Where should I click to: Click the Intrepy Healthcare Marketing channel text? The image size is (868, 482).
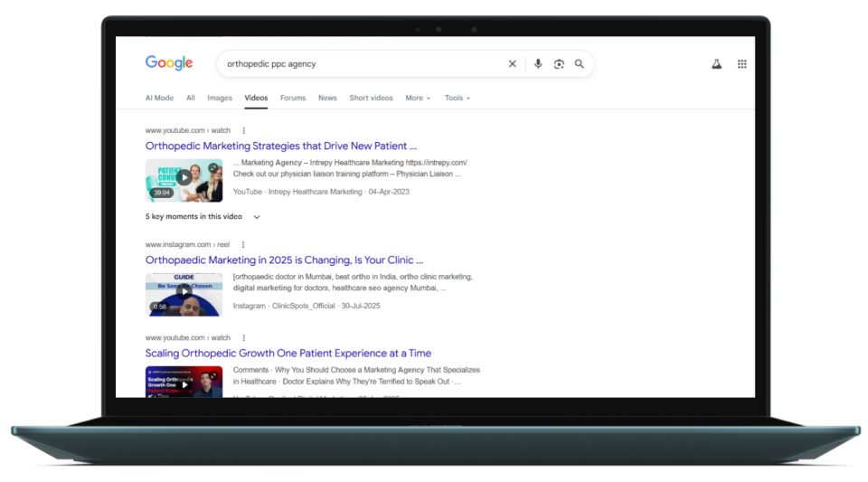point(315,192)
